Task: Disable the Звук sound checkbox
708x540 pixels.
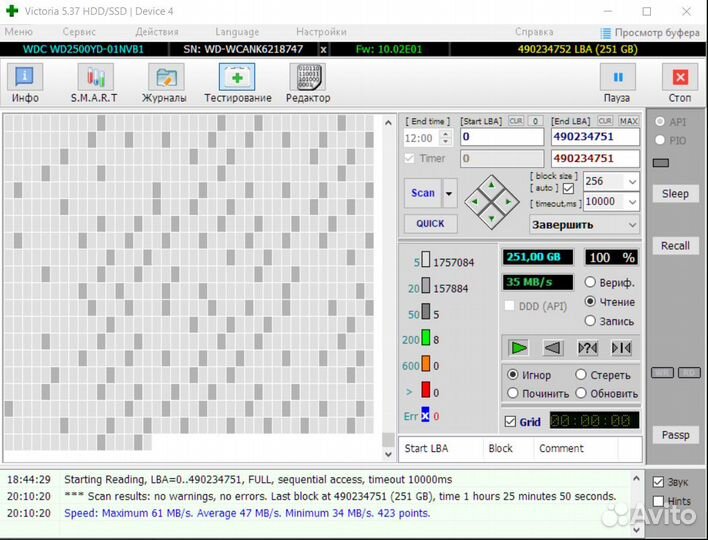Action: 657,482
